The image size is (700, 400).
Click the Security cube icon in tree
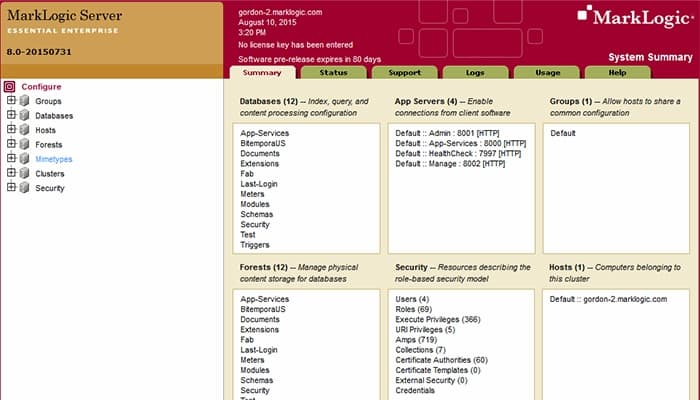point(25,188)
